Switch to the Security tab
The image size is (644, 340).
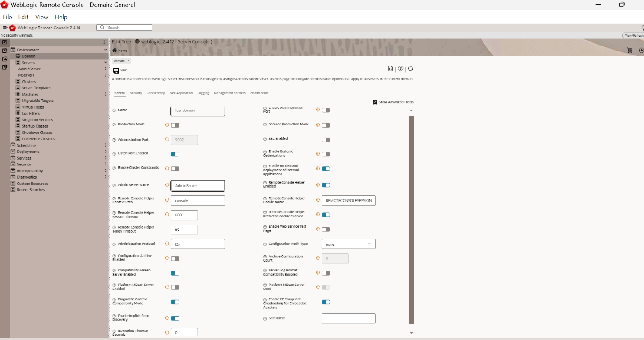136,93
